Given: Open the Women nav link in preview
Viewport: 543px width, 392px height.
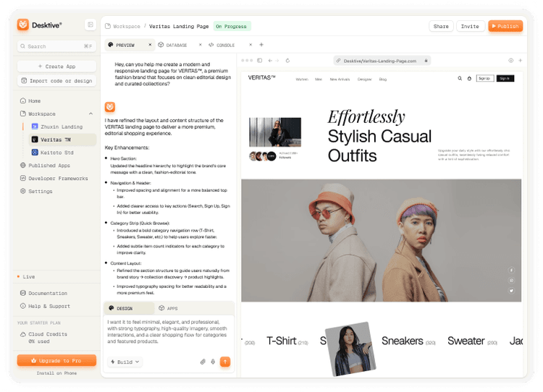Looking at the screenshot, I should point(302,80).
